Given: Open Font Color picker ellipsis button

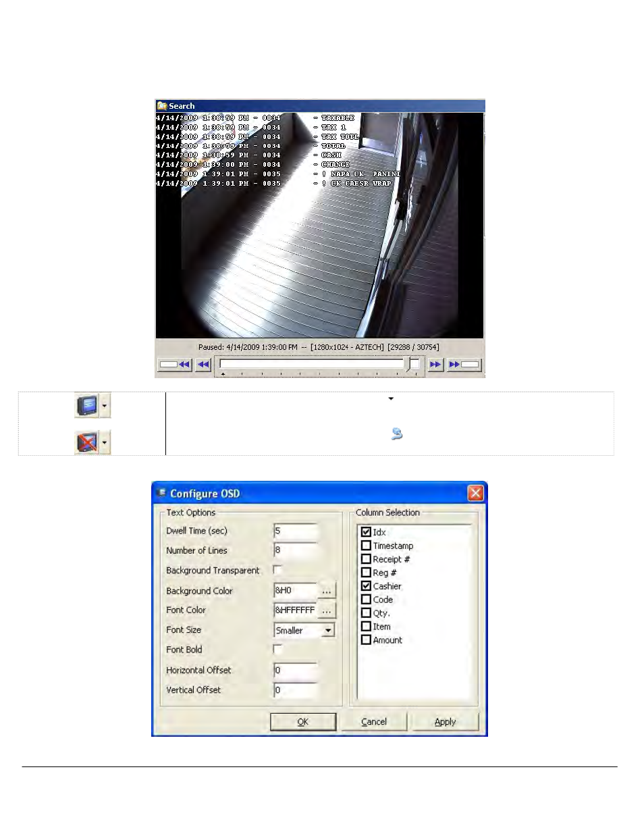Looking at the screenshot, I should point(327,610).
